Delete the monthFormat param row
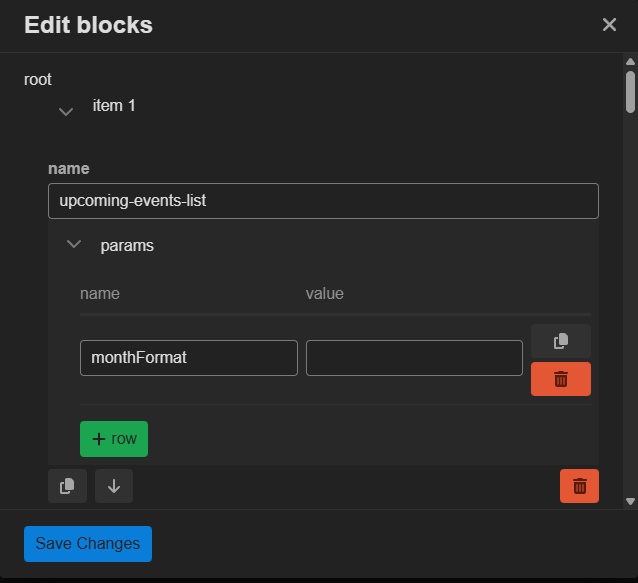 click(561, 379)
